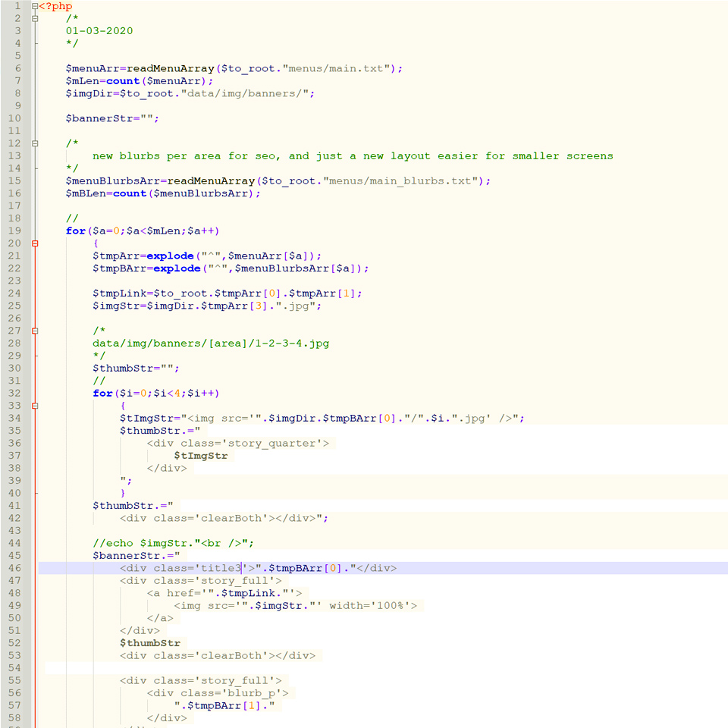Click '$tmpBArr[0]' on line 46

[x=306, y=568]
